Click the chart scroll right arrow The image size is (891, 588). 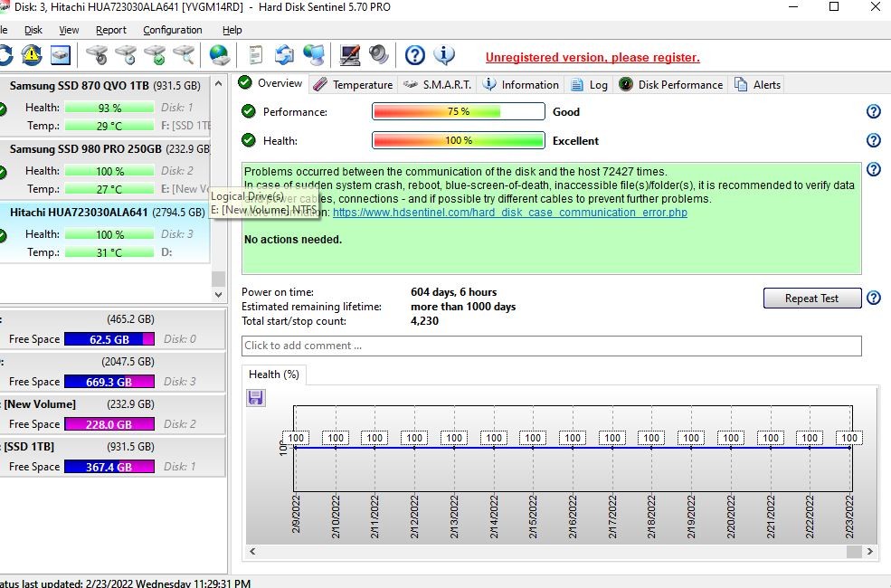tap(869, 551)
